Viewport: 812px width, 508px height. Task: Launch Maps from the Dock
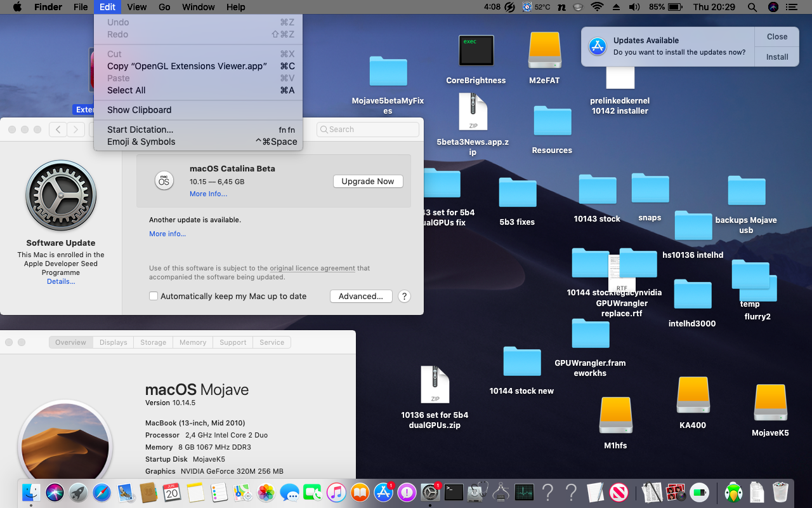click(242, 492)
